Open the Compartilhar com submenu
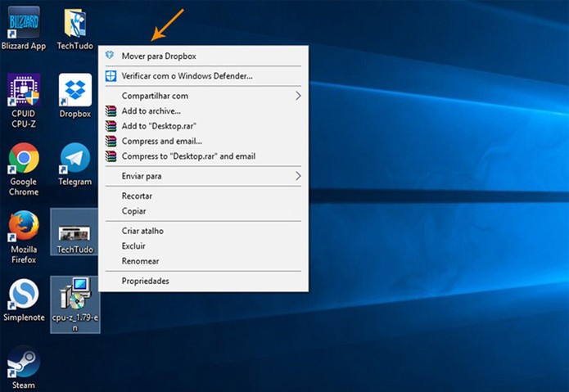Image resolution: width=569 pixels, height=392 pixels. click(203, 96)
